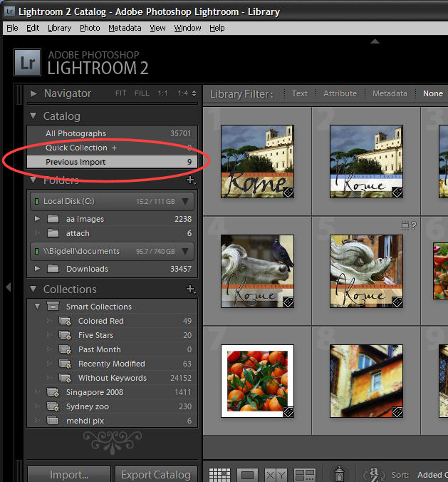Open the Metadata menu
Image resolution: width=448 pixels, height=482 pixels.
[x=125, y=28]
